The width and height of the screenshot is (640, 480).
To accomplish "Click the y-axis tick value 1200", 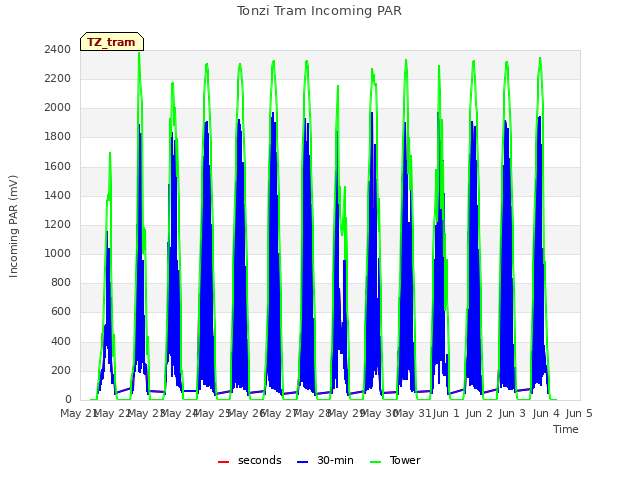I will [58, 224].
